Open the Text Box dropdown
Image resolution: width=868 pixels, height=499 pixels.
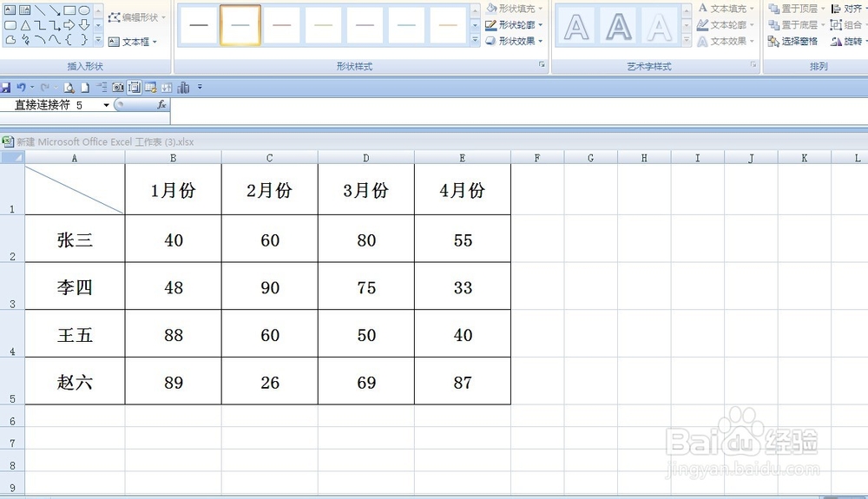click(133, 42)
